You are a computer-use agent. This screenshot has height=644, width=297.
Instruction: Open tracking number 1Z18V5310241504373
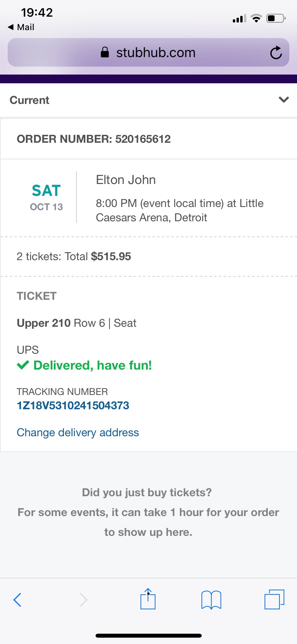click(x=73, y=405)
